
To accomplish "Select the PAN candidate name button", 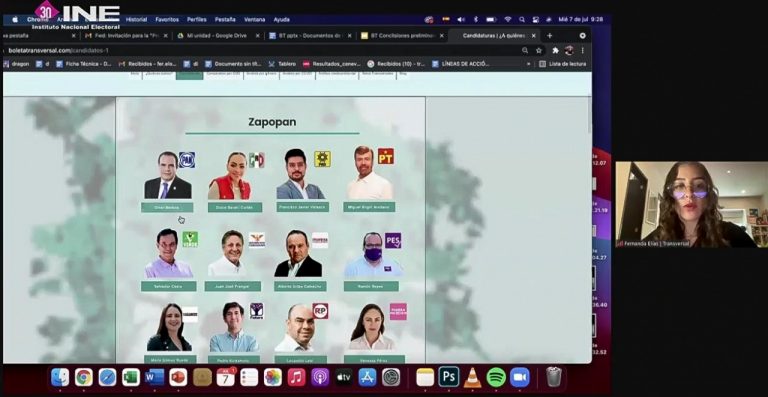I will point(167,207).
